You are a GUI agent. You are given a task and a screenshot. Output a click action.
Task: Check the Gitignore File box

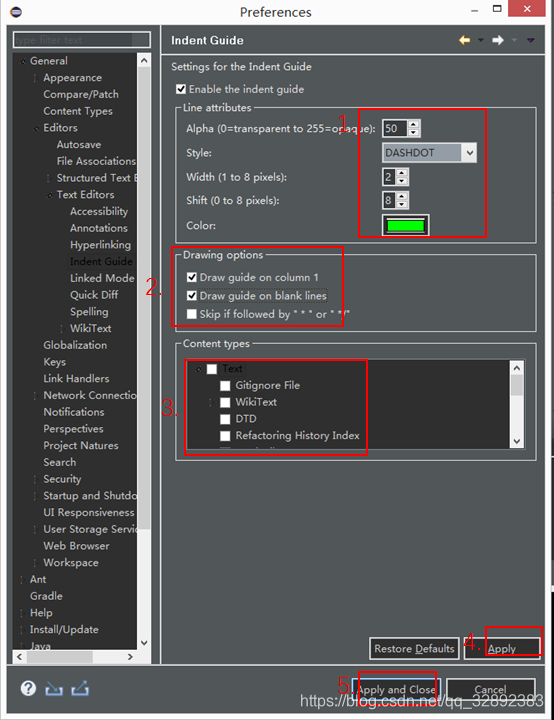click(225, 386)
